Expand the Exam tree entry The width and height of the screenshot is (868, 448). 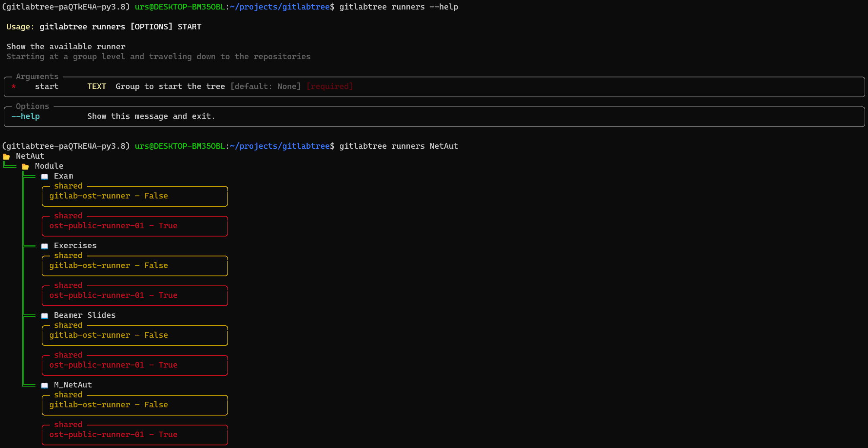[x=63, y=176]
